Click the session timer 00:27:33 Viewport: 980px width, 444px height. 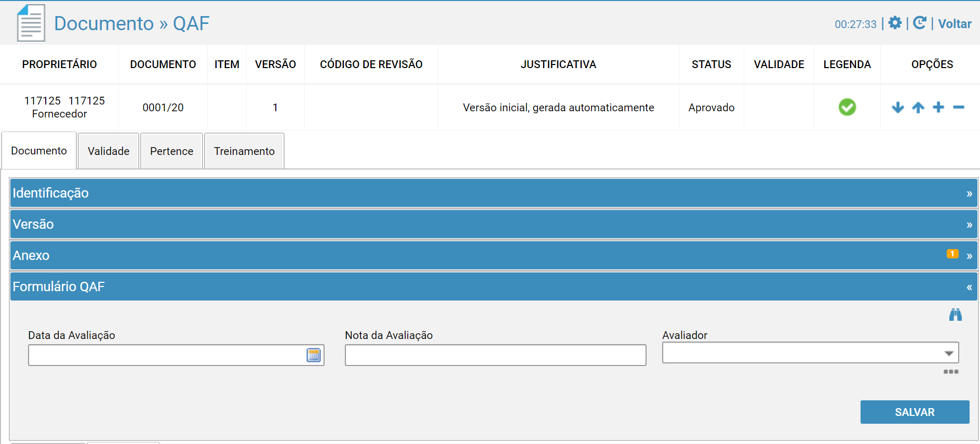(855, 24)
